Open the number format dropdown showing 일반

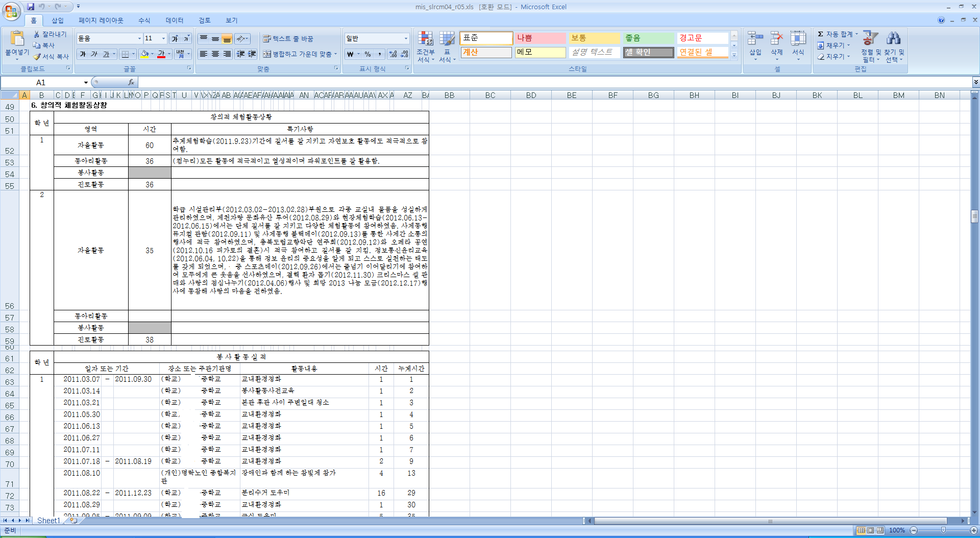click(406, 39)
